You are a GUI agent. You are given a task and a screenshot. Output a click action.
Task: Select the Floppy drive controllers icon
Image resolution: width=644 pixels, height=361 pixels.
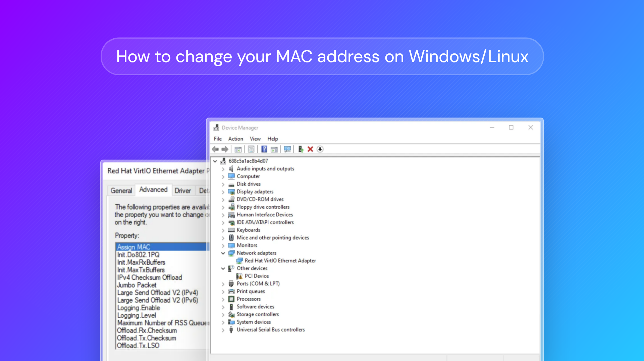(x=231, y=207)
